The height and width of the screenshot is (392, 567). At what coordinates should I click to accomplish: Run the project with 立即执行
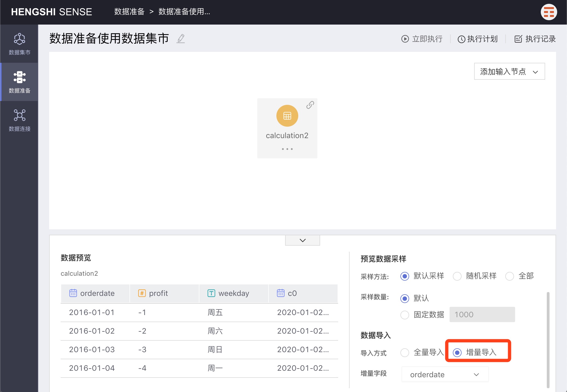tap(422, 39)
